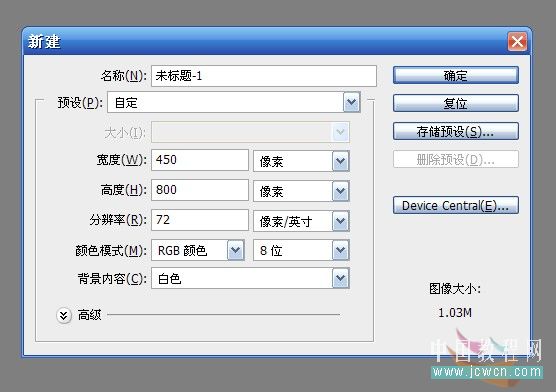
Task: Click the 复位 (Reset) button
Action: 456,103
